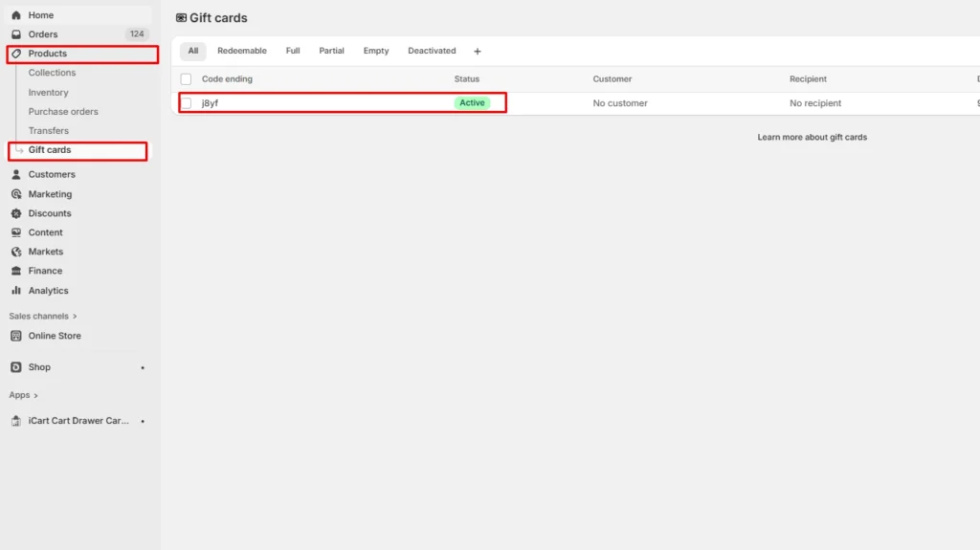Switch to the Redeemable tab

pyautogui.click(x=242, y=52)
